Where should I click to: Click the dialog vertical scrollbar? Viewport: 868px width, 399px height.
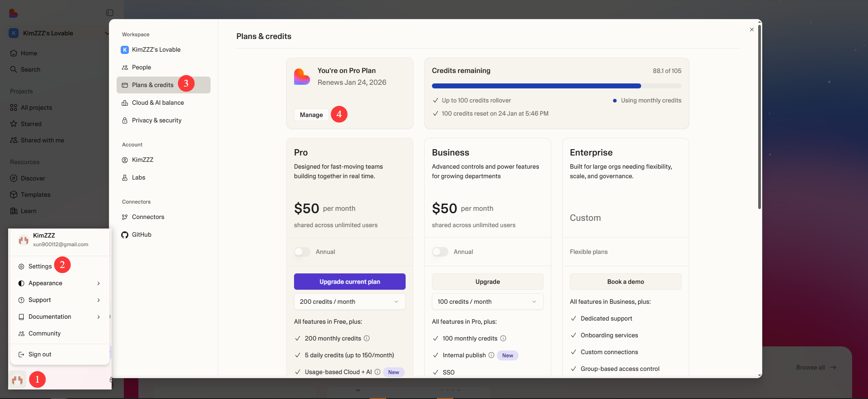click(760, 118)
